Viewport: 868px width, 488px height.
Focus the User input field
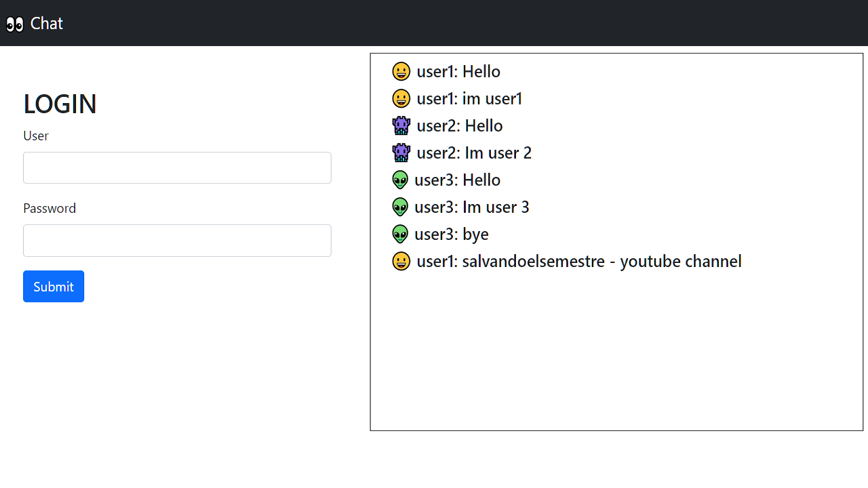point(177,167)
